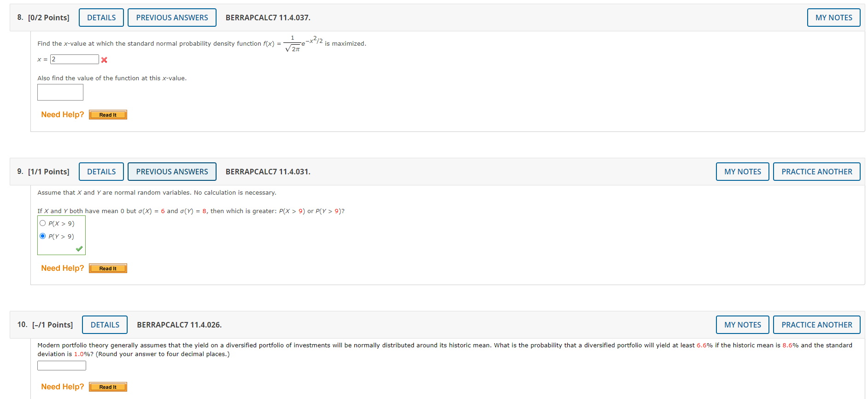
Task: Click the red X mark beside x answer
Action: click(x=104, y=60)
